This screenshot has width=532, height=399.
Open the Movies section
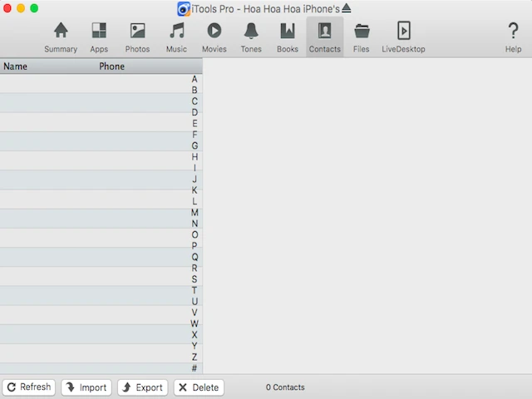coord(214,37)
